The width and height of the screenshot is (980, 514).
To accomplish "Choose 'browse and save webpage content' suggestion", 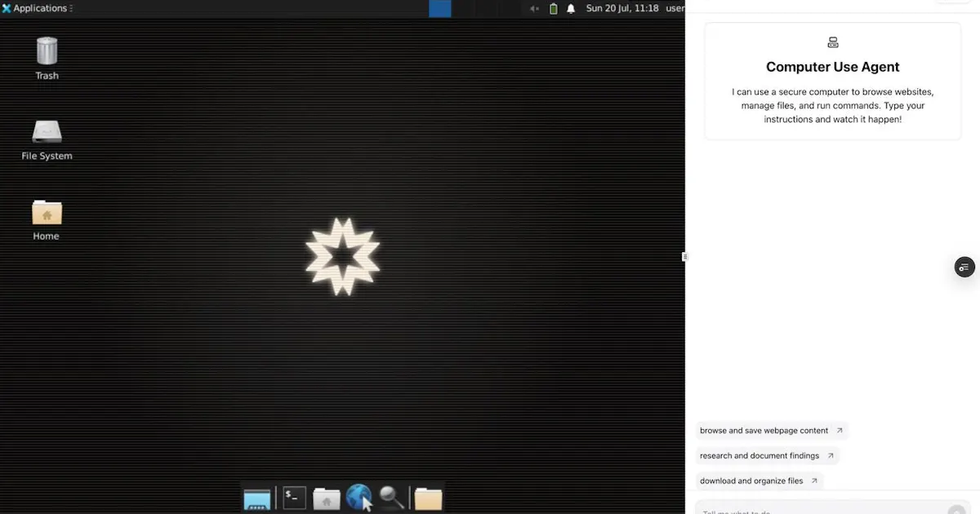I will coord(772,431).
